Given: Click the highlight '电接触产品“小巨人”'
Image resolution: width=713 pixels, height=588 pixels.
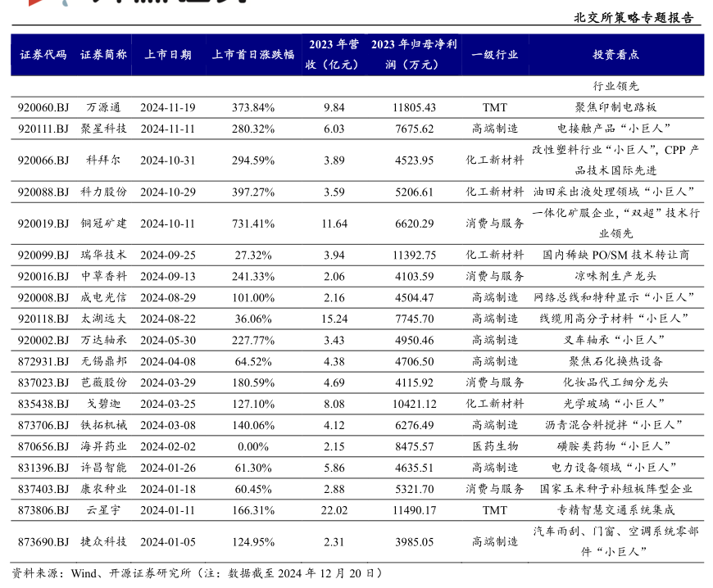Looking at the screenshot, I should pyautogui.click(x=614, y=129).
